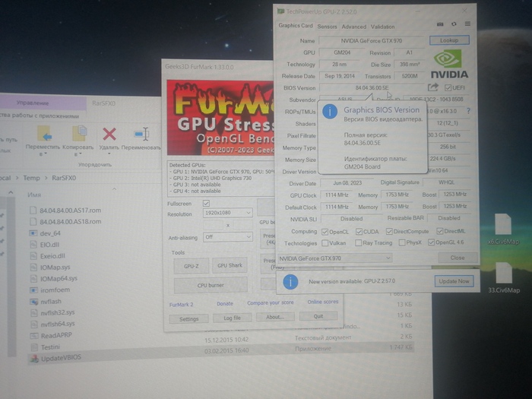Switch to the Advanced tab
This screenshot has width=532, height=399.
click(x=354, y=27)
